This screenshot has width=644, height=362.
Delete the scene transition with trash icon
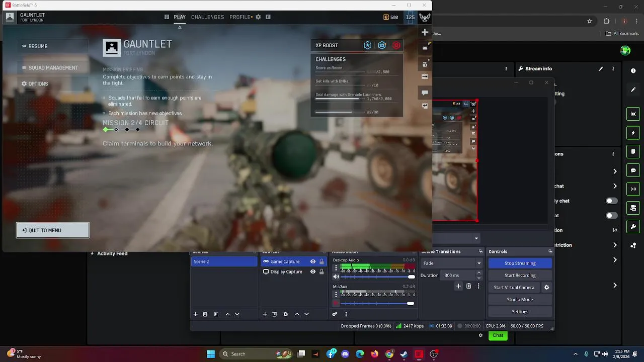[x=468, y=286]
